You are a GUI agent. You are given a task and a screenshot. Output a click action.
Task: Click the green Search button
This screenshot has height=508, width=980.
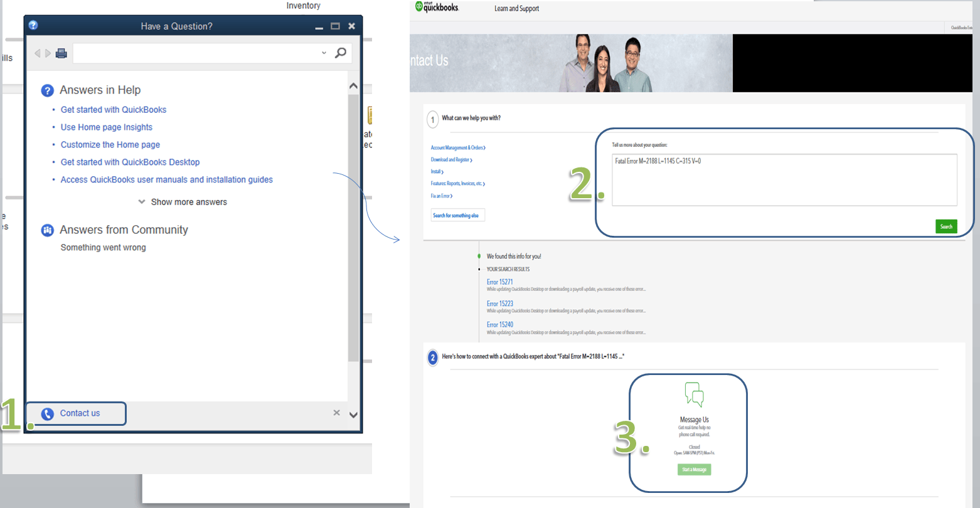946,226
